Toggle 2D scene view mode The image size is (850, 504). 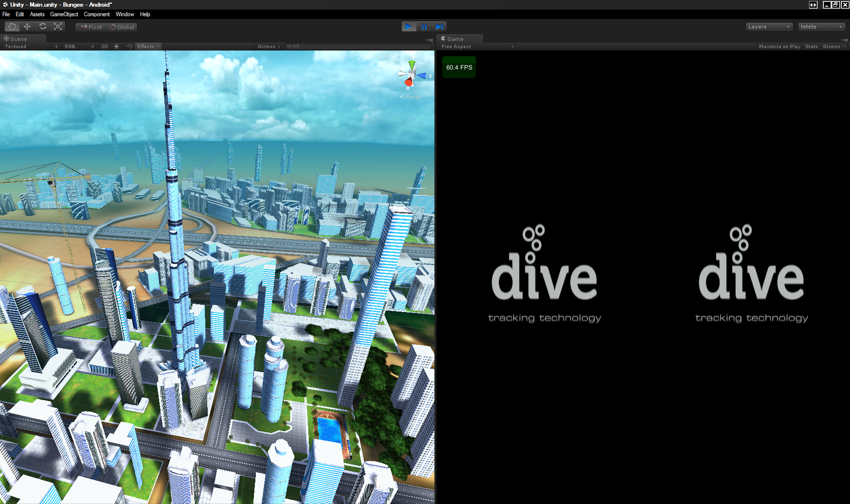click(104, 46)
